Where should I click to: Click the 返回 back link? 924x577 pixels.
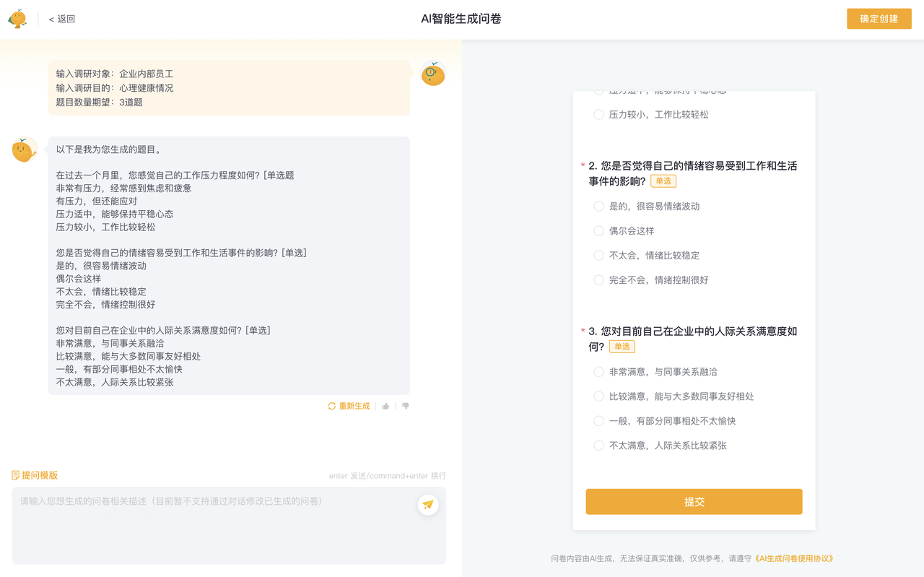pos(61,18)
